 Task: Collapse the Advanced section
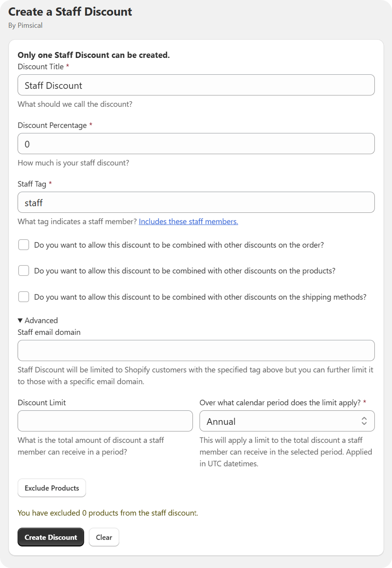tap(38, 320)
